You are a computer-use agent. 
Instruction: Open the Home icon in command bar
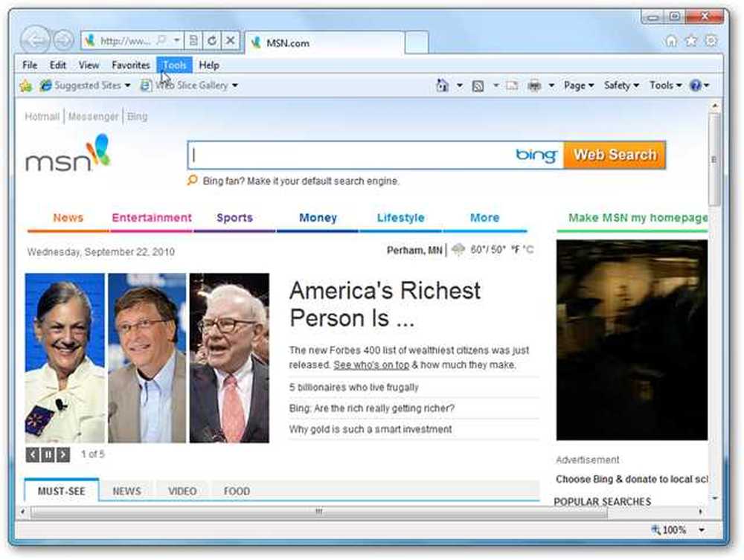pos(442,86)
